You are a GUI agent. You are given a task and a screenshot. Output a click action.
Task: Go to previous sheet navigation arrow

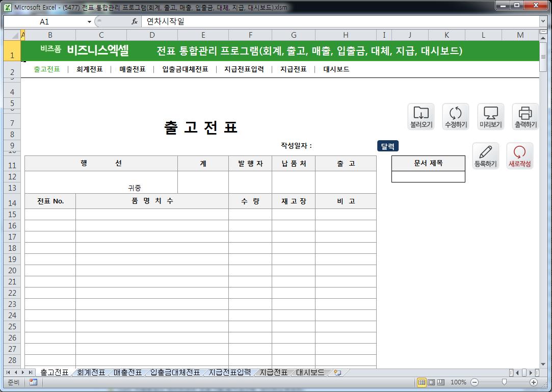[x=15, y=372]
